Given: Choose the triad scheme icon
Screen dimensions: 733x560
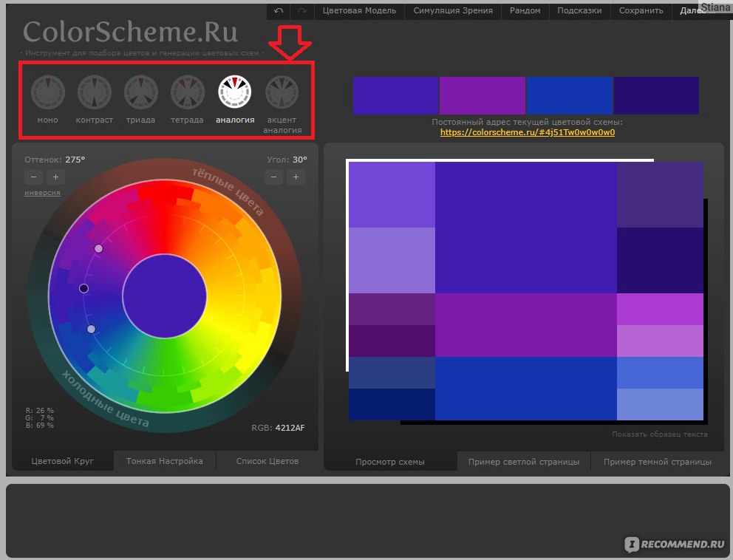Looking at the screenshot, I should [x=141, y=92].
